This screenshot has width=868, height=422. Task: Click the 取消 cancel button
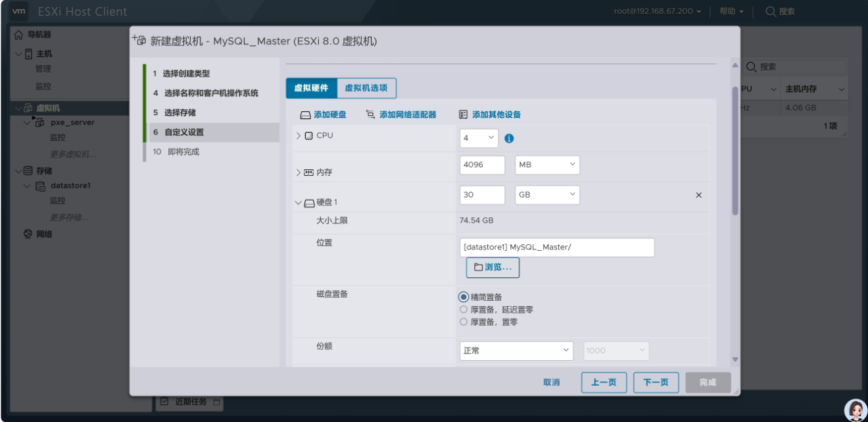click(x=551, y=382)
